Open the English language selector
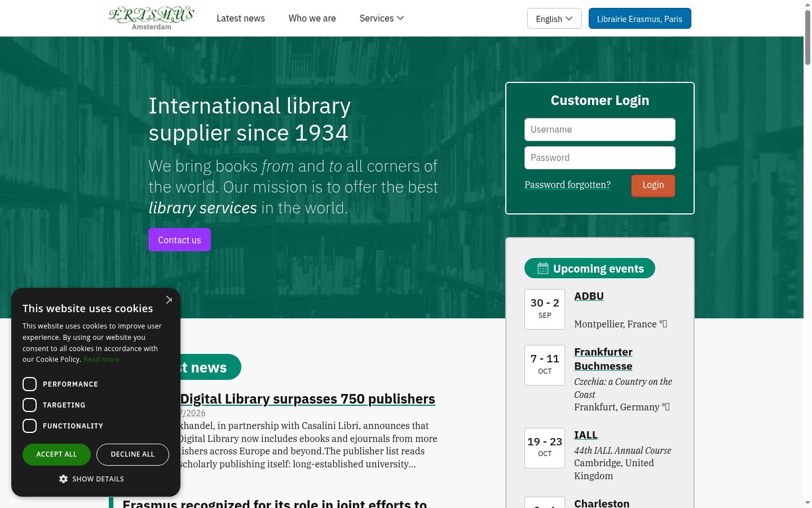Screen dimensions: 812x508 554,19
